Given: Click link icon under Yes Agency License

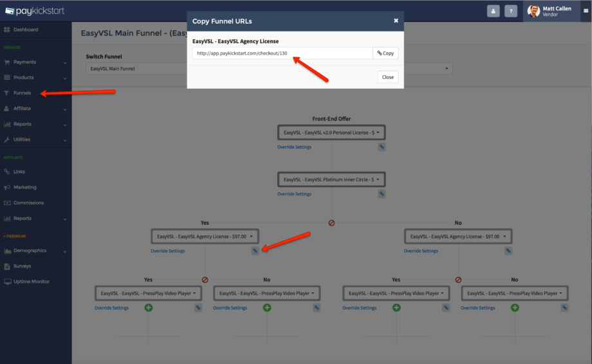Looking at the screenshot, I should [255, 251].
